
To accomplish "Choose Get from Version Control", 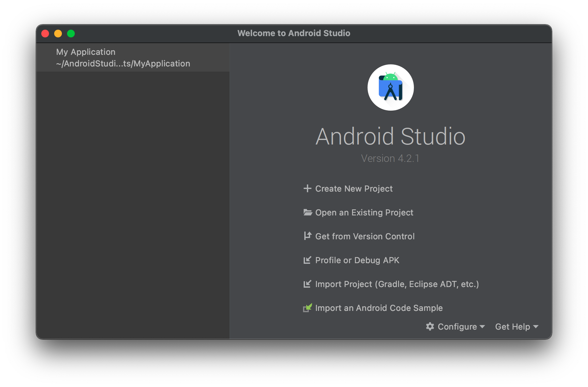I will 365,236.
